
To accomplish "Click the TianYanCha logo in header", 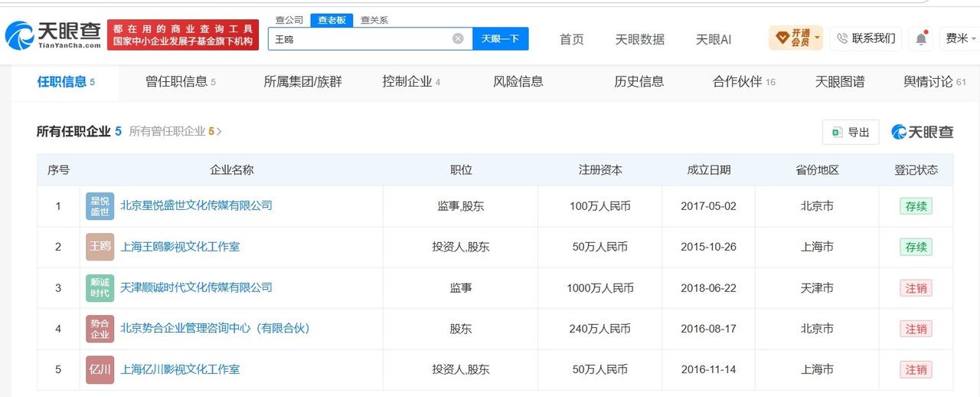I will pyautogui.click(x=54, y=35).
